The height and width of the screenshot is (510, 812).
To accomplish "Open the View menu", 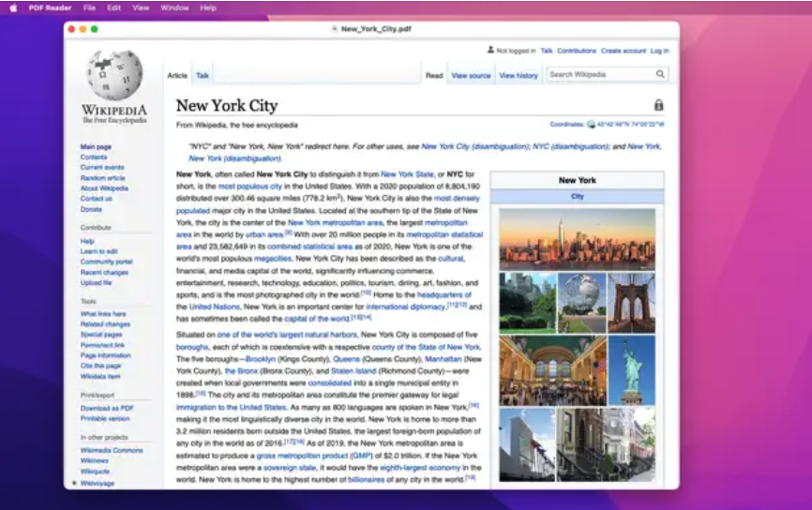I will (141, 7).
